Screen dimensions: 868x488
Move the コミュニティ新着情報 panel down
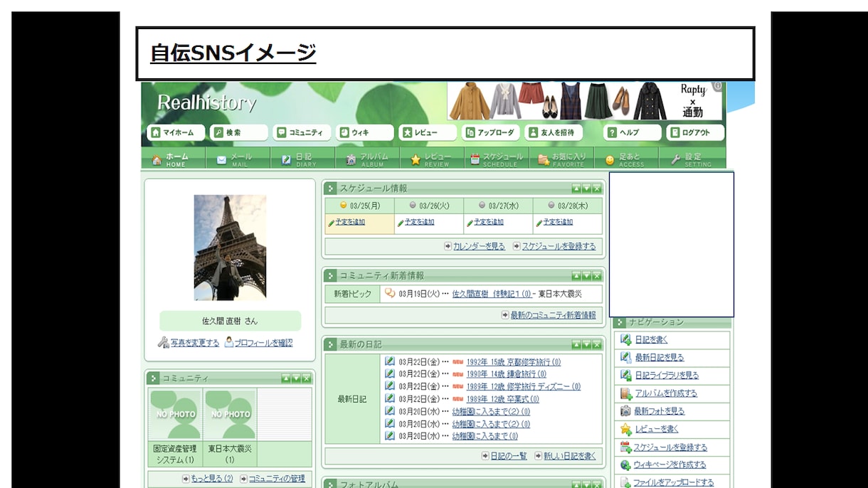click(586, 276)
